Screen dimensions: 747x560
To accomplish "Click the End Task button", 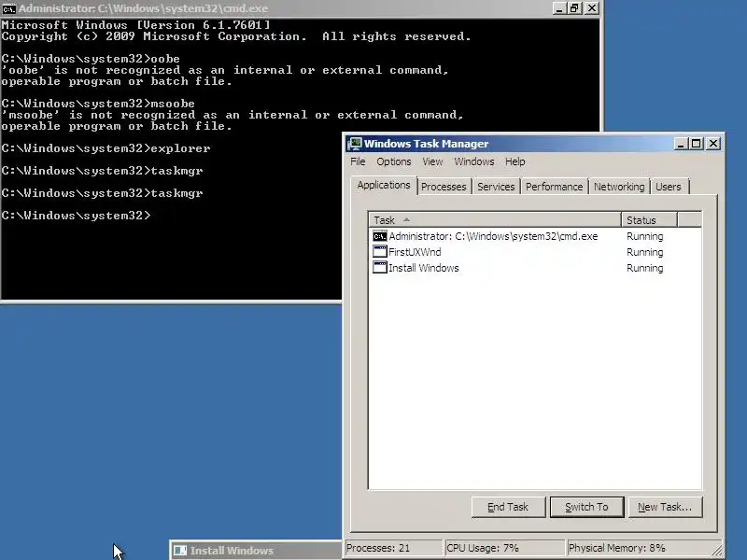I will pyautogui.click(x=508, y=507).
